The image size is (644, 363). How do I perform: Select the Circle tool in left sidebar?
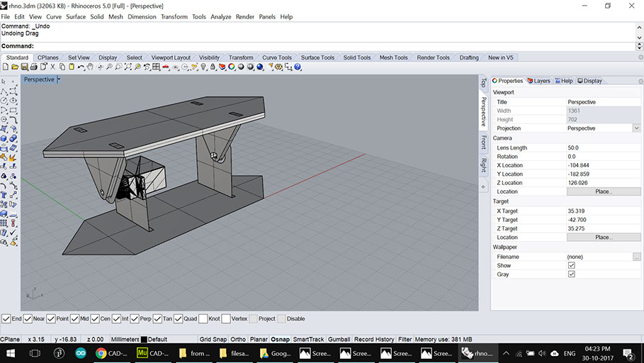4,100
